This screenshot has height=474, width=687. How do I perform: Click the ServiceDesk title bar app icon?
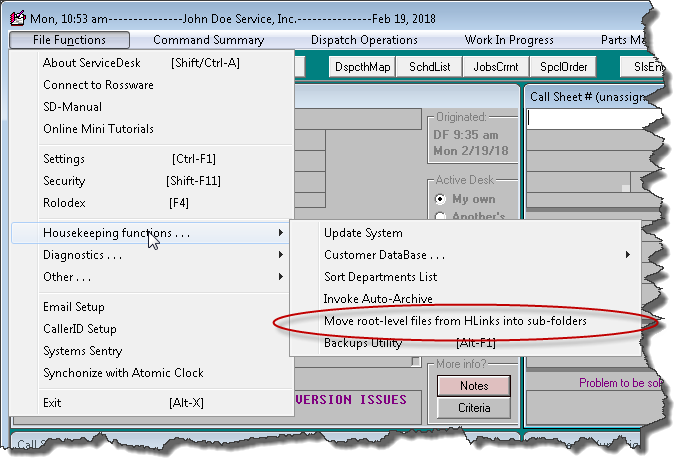[x=17, y=19]
